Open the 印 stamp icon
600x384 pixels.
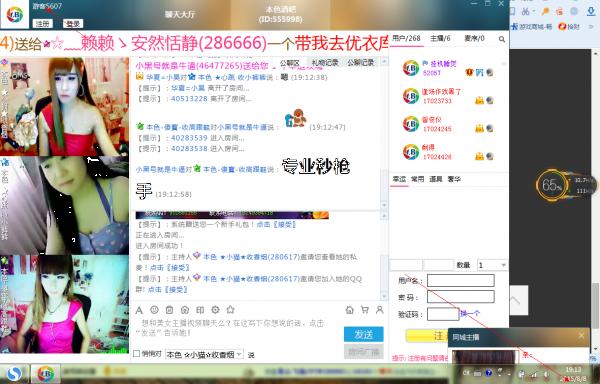tap(200, 310)
